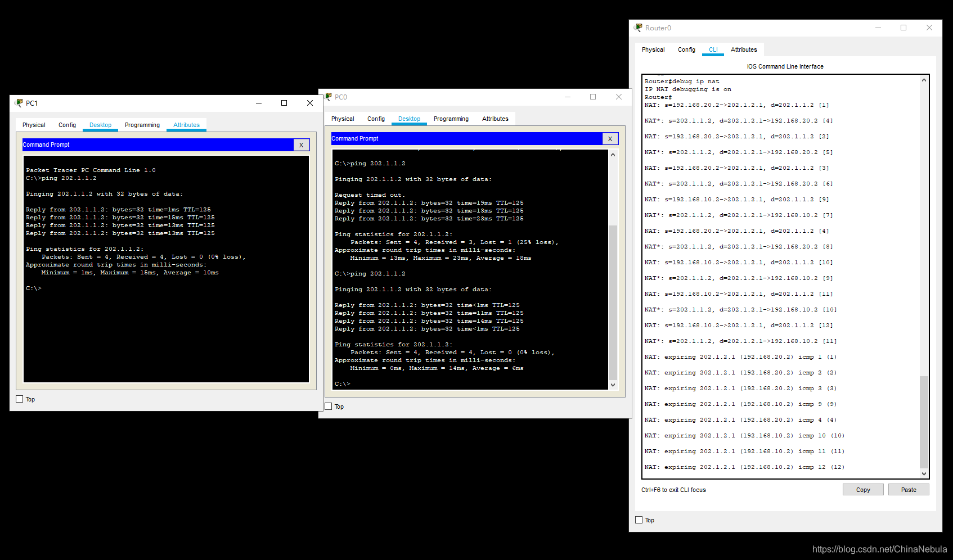Click the Packet Tracer icon in Router0 title bar
This screenshot has width=953, height=560.
point(638,28)
